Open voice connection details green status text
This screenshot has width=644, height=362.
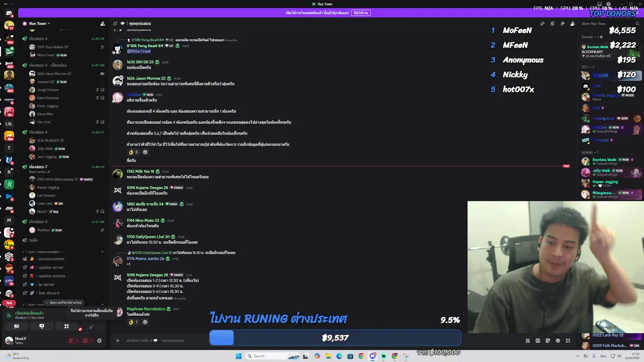29,313
